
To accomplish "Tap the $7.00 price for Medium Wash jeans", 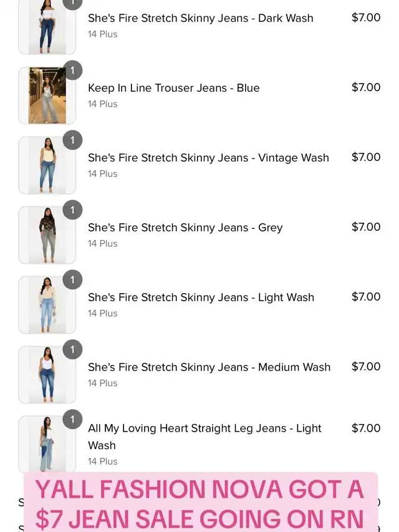I will [x=365, y=367].
